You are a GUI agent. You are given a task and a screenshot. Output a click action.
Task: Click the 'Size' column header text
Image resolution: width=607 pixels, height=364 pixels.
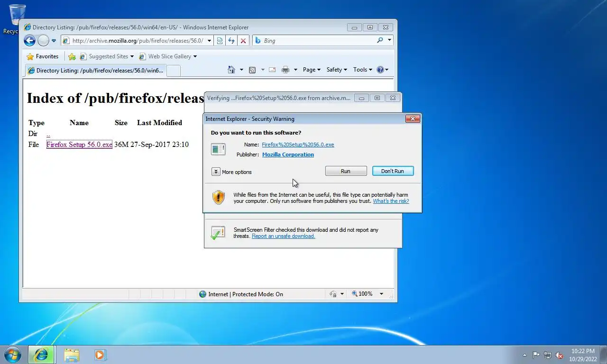tap(121, 123)
